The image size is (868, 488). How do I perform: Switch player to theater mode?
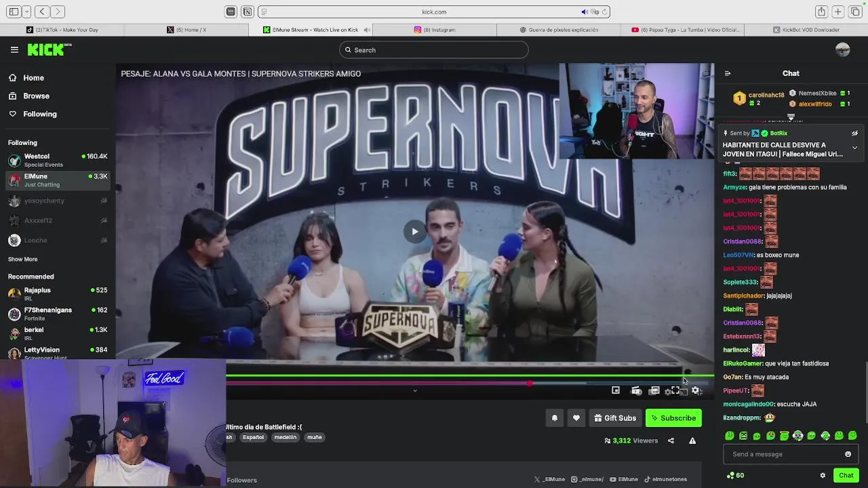[654, 390]
